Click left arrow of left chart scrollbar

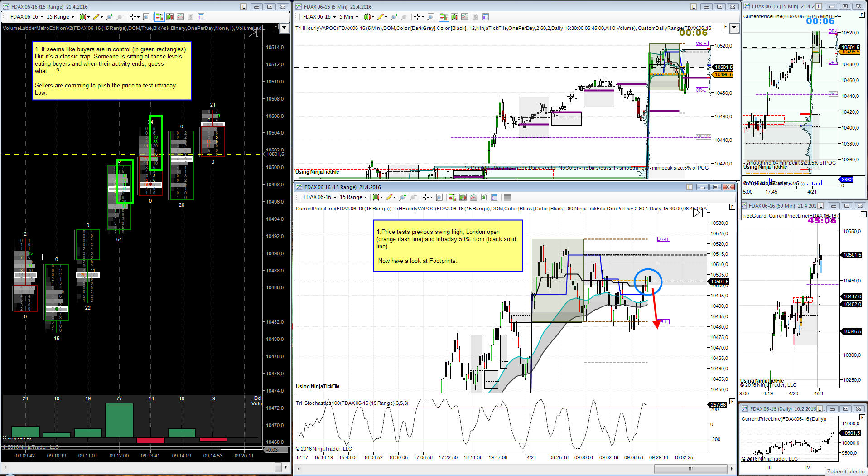[x=5, y=466]
